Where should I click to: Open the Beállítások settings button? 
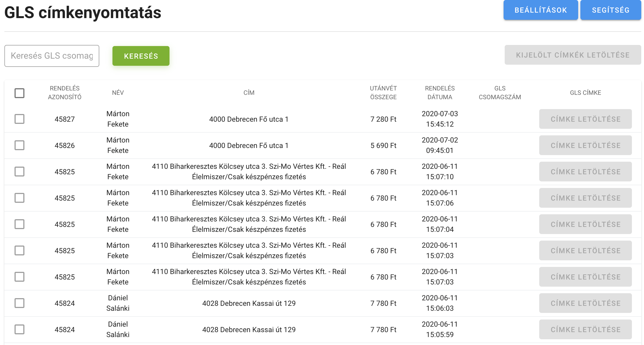coord(541,10)
